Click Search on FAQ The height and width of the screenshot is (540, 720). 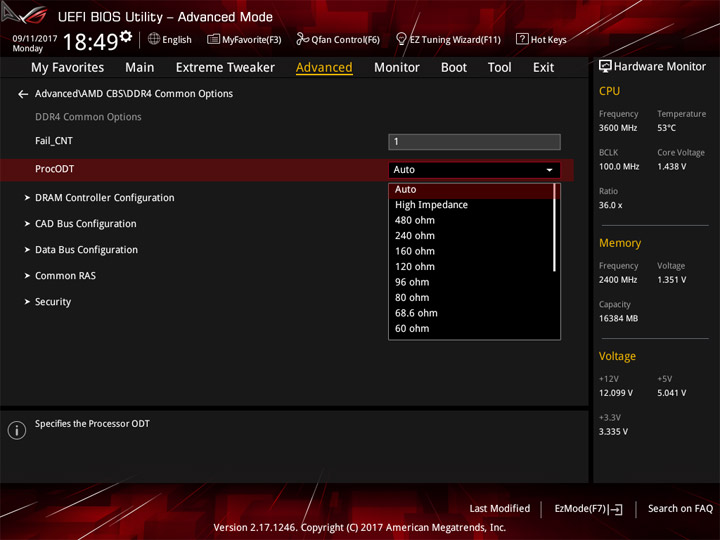(680, 509)
